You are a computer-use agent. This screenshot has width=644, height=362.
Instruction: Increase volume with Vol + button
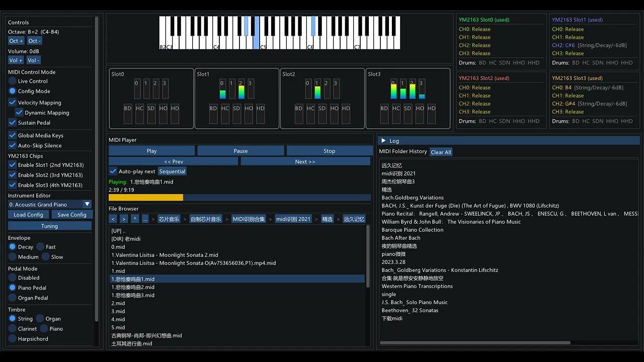tap(16, 60)
